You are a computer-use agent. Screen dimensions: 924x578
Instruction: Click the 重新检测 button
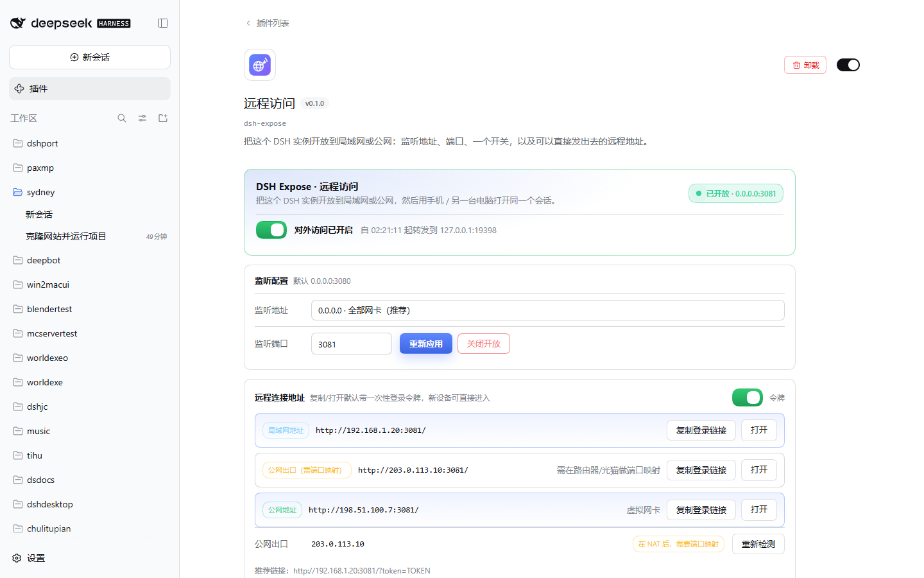point(758,544)
